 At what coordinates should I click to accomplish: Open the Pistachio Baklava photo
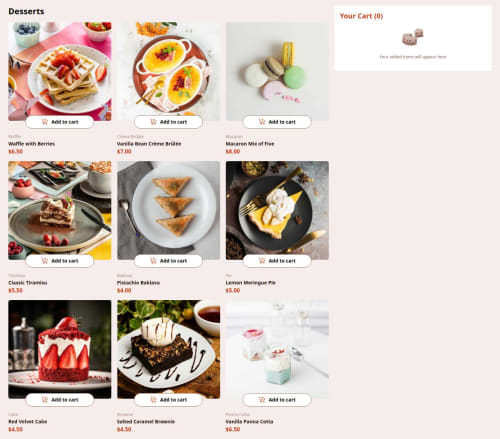point(168,210)
